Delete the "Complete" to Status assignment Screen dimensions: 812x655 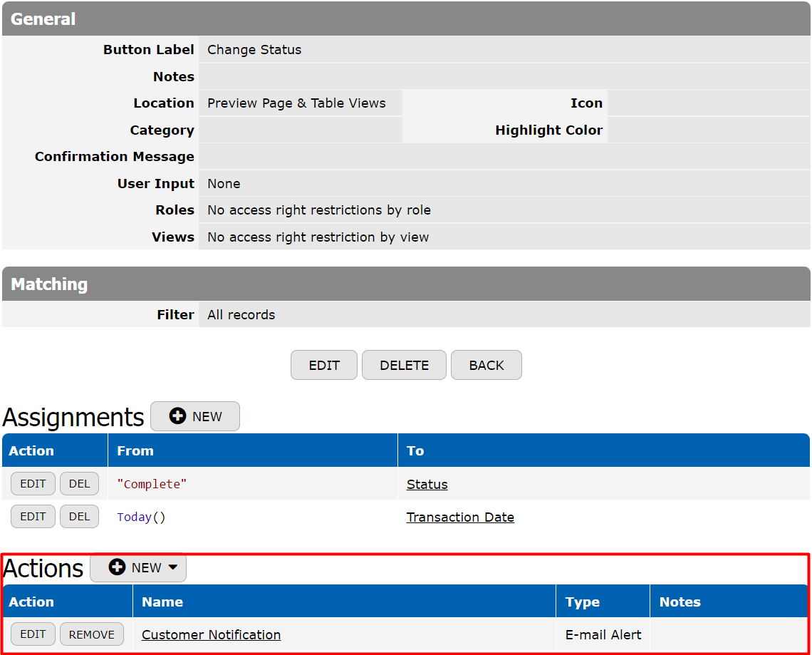pos(79,484)
